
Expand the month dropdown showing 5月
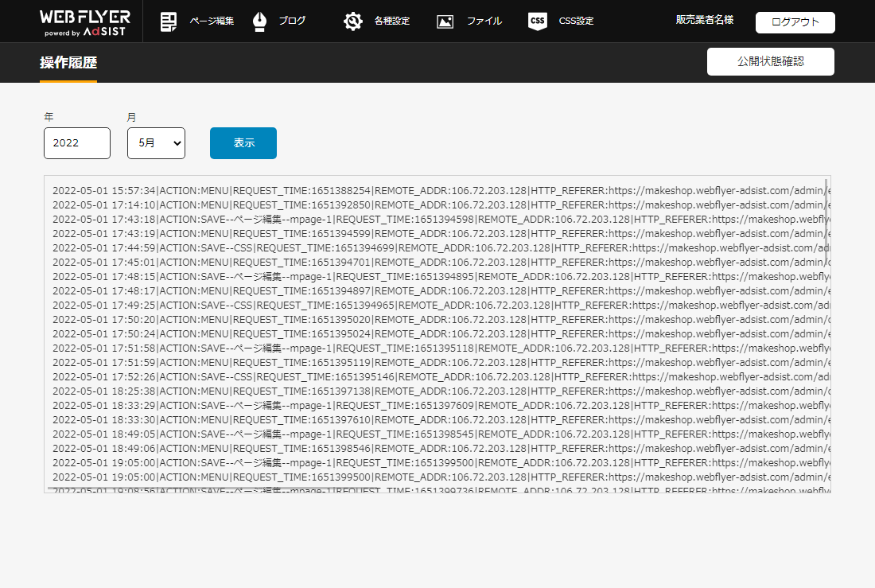click(x=156, y=143)
